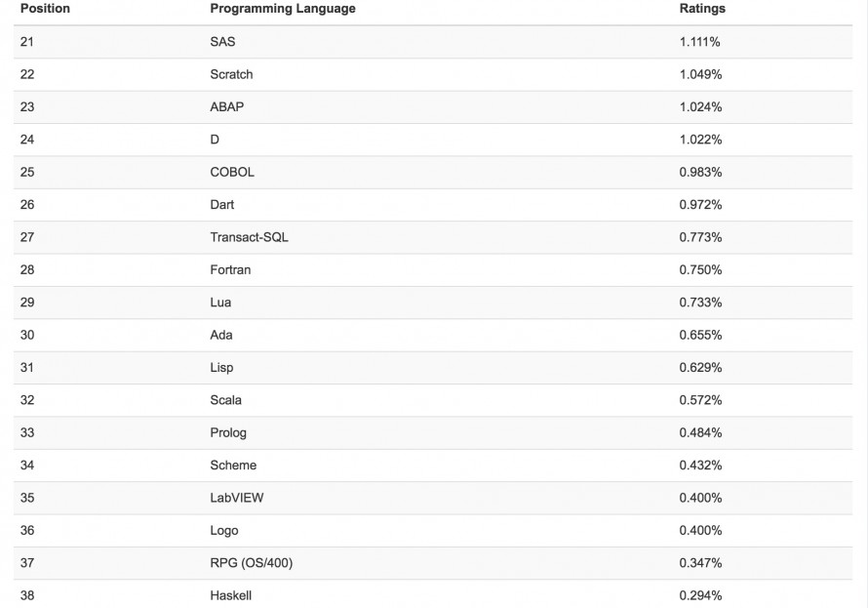
Task: Select the RPG (OS/400) language cell
Action: [x=251, y=563]
